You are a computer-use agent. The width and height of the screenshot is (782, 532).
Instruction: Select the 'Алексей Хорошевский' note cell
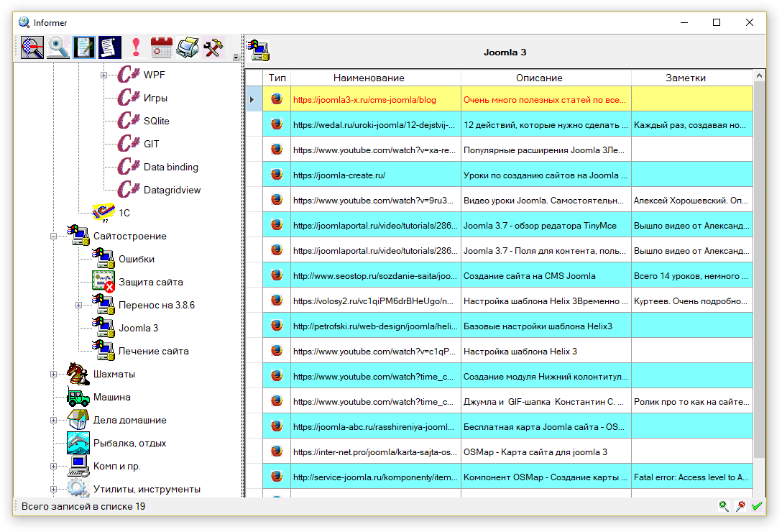(691, 200)
